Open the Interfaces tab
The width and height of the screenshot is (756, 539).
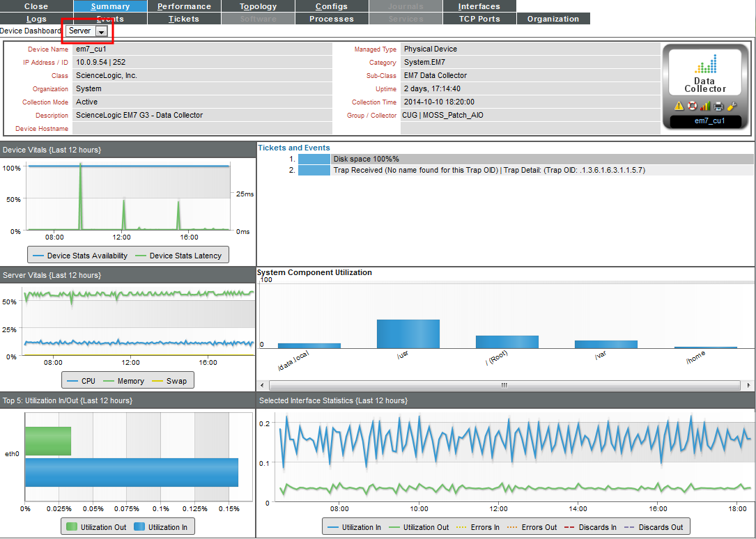pyautogui.click(x=479, y=6)
